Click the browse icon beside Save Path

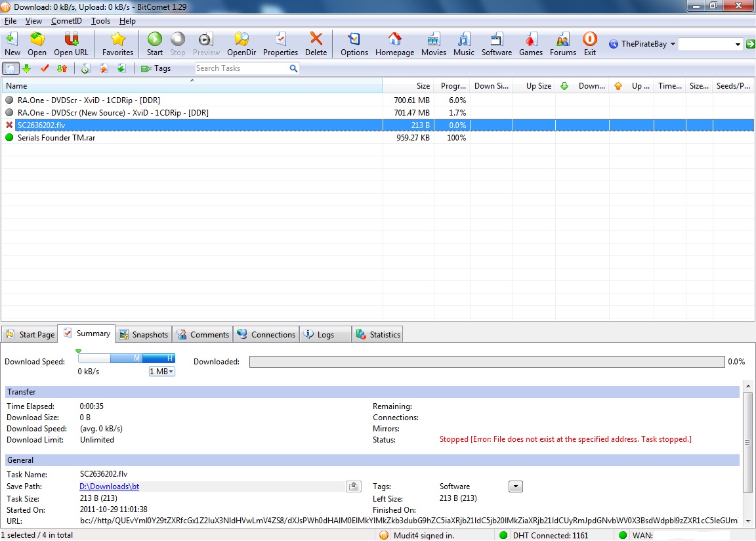coord(354,487)
